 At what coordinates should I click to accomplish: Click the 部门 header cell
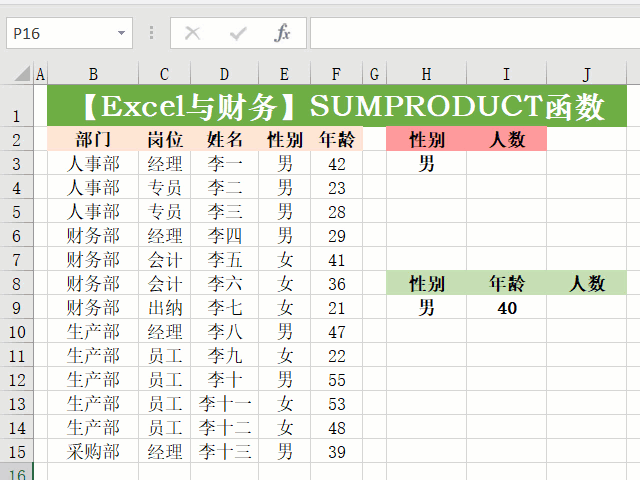pos(93,139)
